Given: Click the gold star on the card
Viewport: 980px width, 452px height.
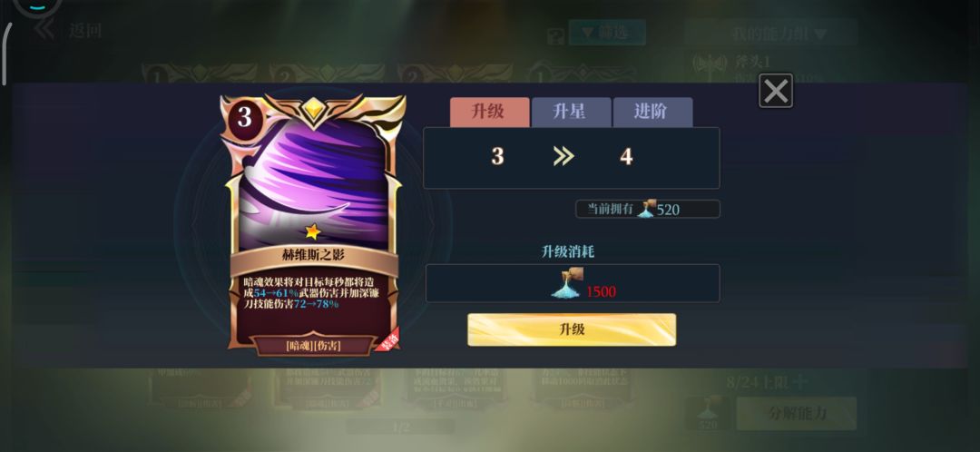Looking at the screenshot, I should point(312,232).
